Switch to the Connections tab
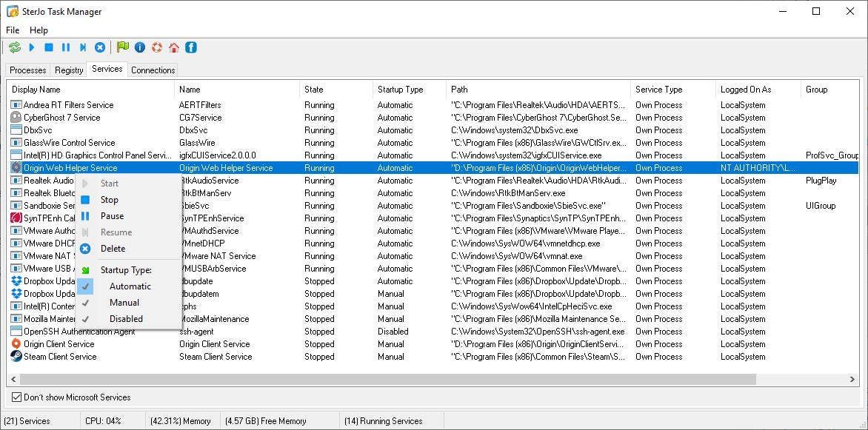The width and height of the screenshot is (868, 430). 153,70
